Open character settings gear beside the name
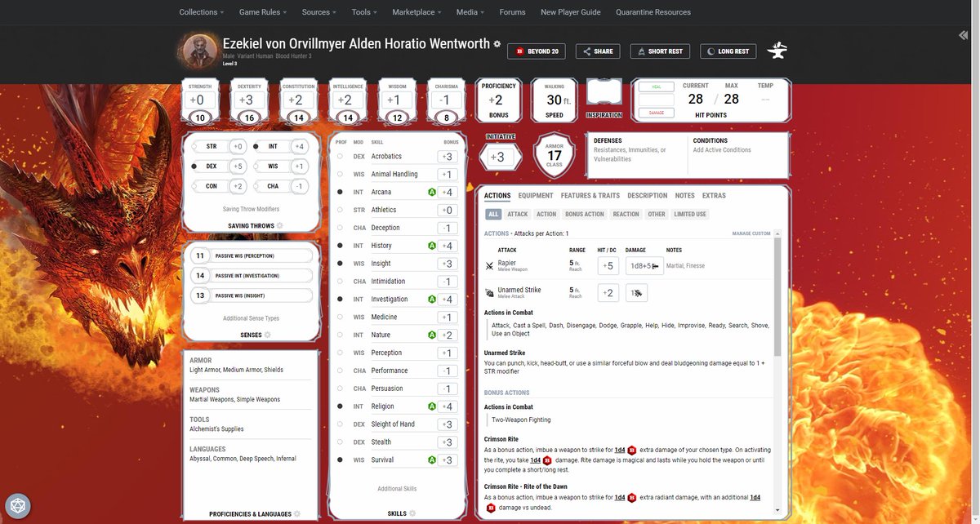This screenshot has width=980, height=524. 497,43
